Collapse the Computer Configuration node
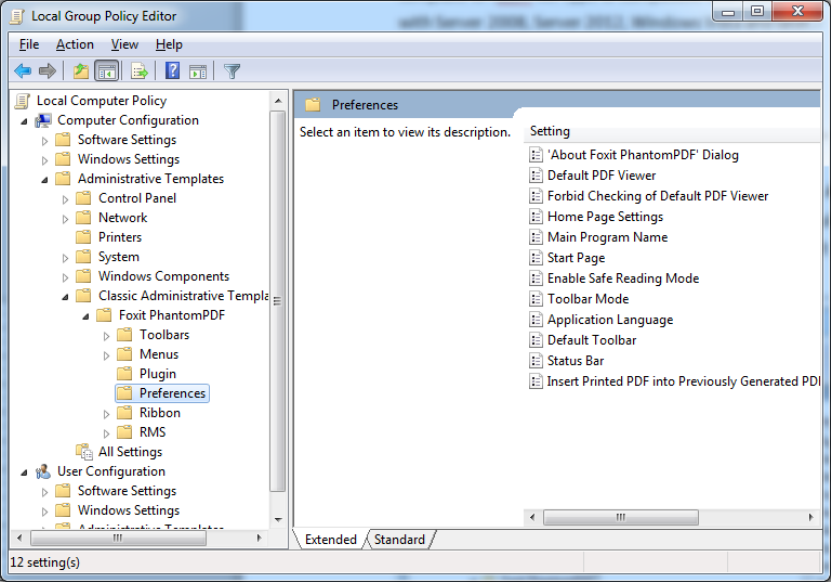The height and width of the screenshot is (582, 831). tap(24, 121)
